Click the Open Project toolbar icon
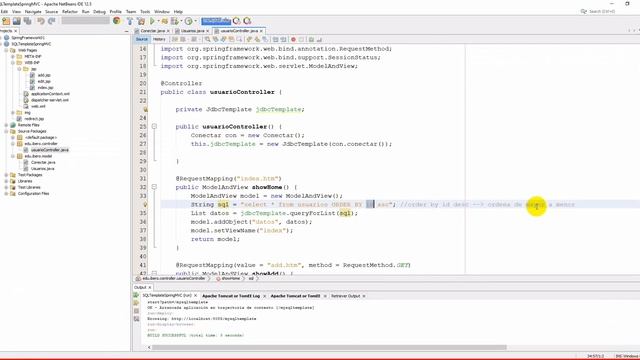The image size is (640, 360). (x=17, y=21)
